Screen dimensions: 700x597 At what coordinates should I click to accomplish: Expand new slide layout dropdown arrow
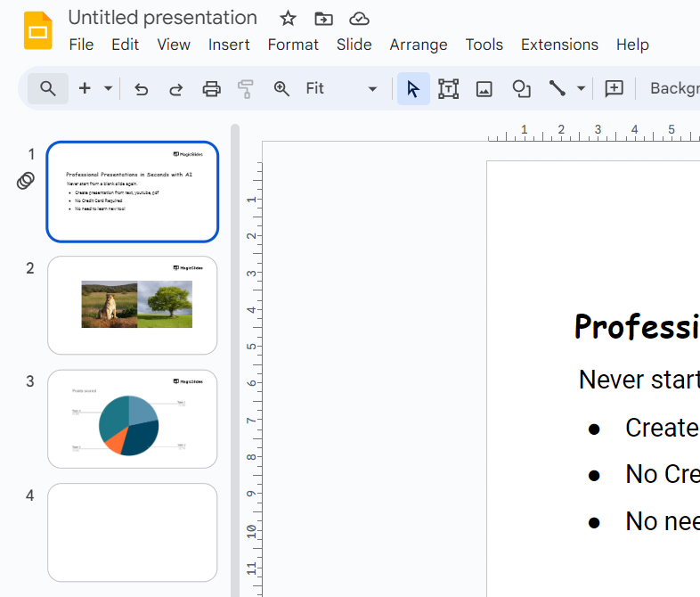108,88
